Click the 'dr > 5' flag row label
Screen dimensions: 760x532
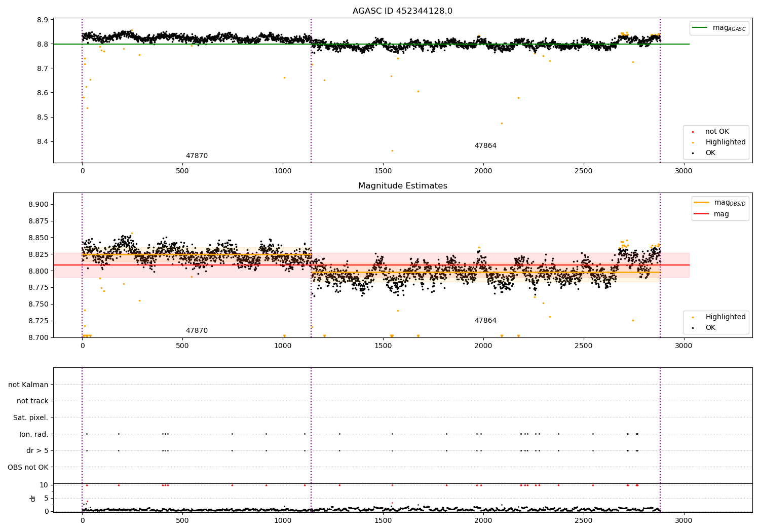37,450
